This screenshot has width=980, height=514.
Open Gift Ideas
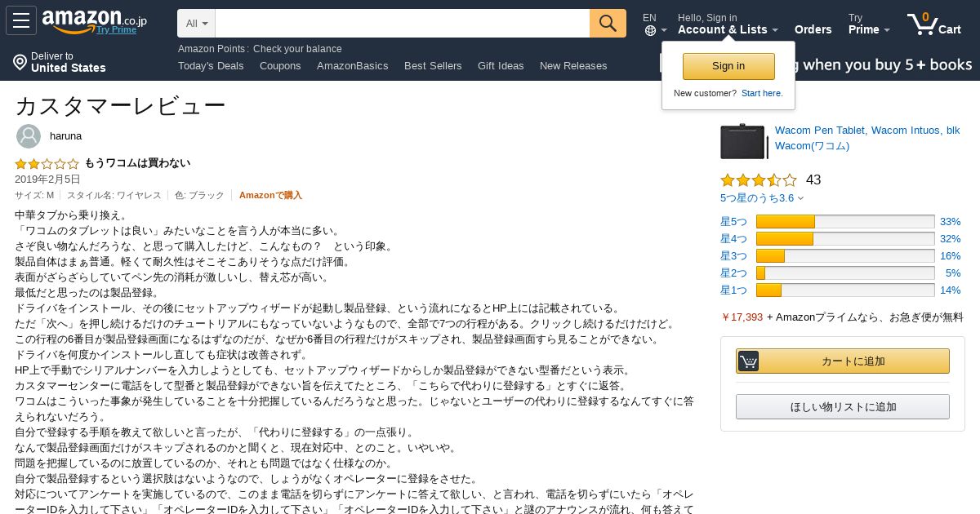501,66
